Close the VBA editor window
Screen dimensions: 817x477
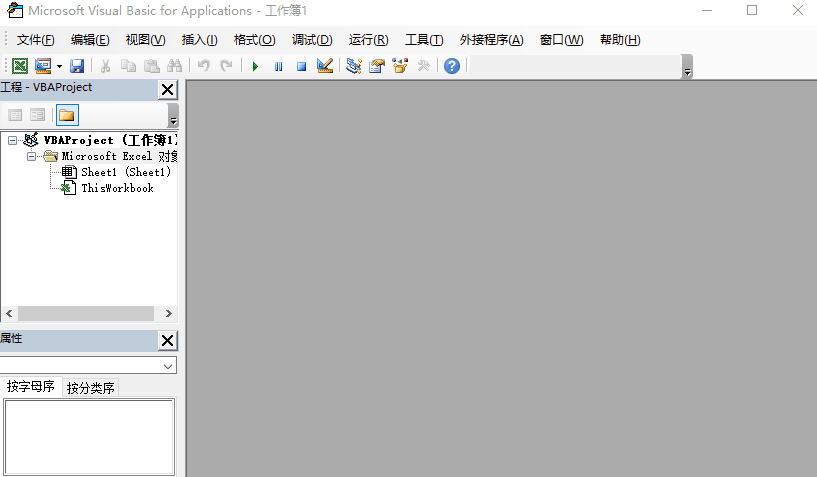(x=798, y=10)
